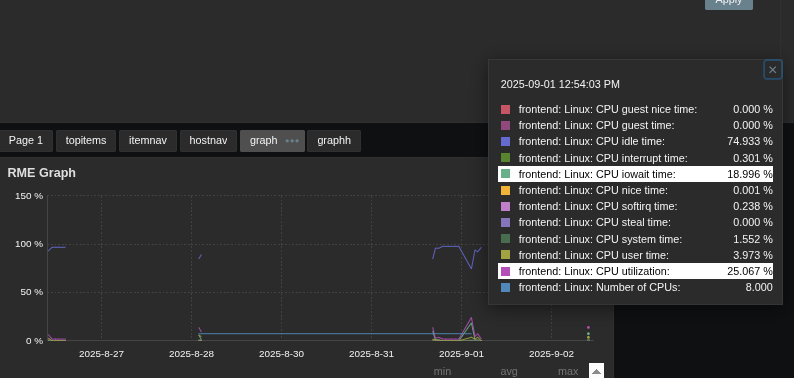The height and width of the screenshot is (378, 794).
Task: Select the highlighted CPU utilization row
Action: point(636,271)
